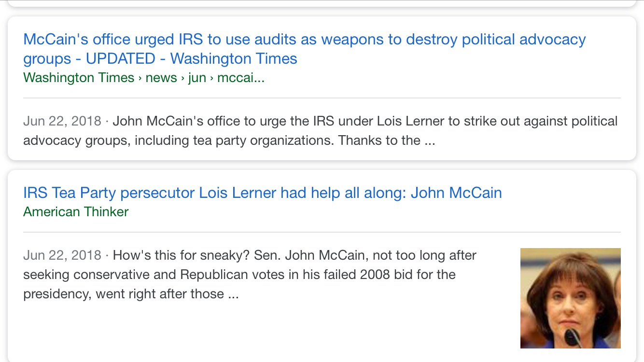Select the green "Washington Times" breadcrumb source
644x362 pixels.
tap(79, 78)
